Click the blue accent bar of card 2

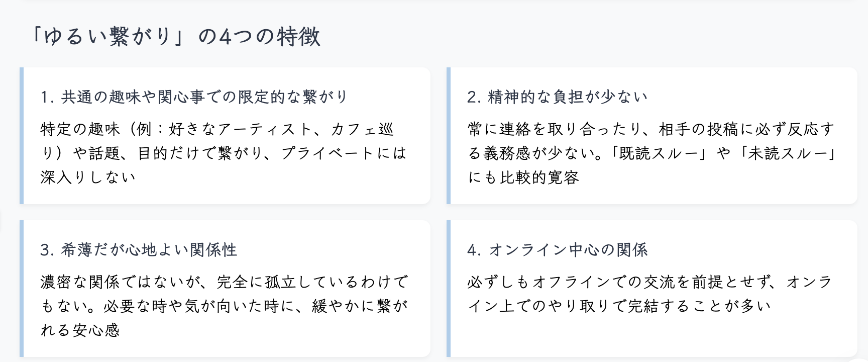coord(449,136)
